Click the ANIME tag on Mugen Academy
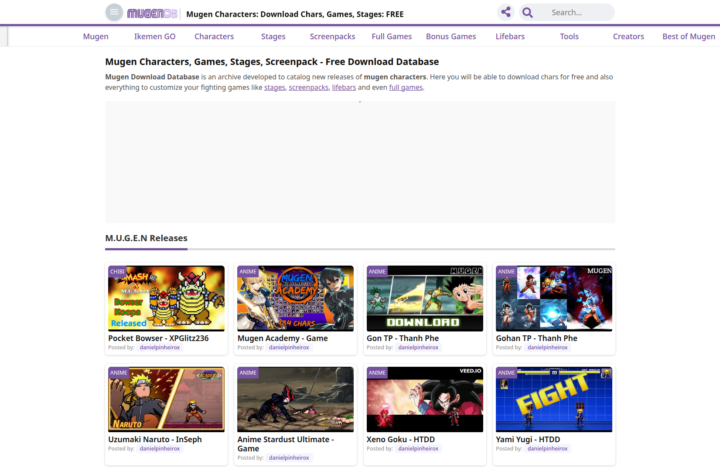Screen dimensions: 720x471 point(248,271)
